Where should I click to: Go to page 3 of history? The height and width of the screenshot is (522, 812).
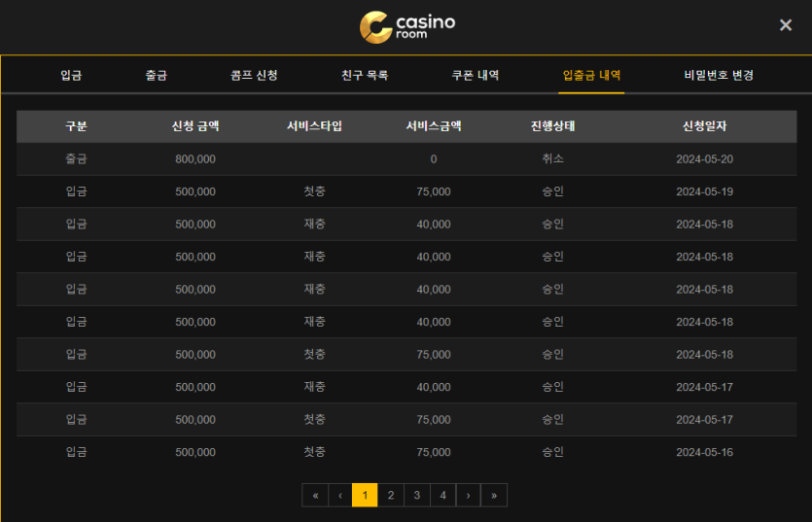416,495
